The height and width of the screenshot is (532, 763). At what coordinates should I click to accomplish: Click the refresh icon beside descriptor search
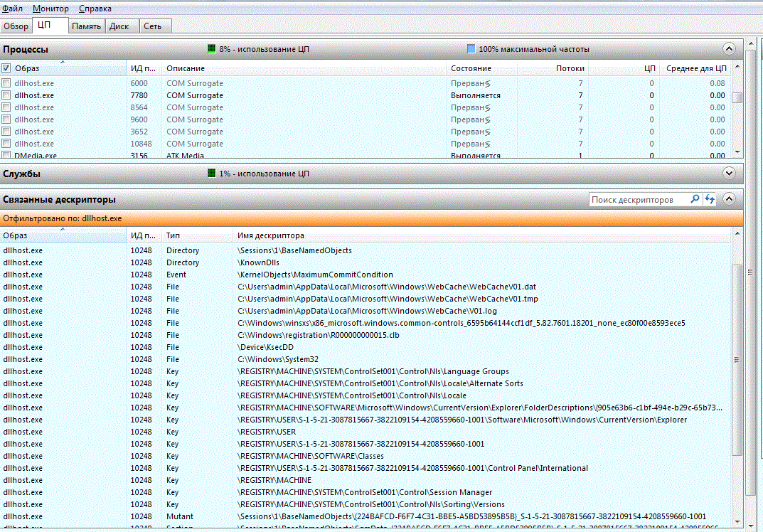tap(709, 200)
